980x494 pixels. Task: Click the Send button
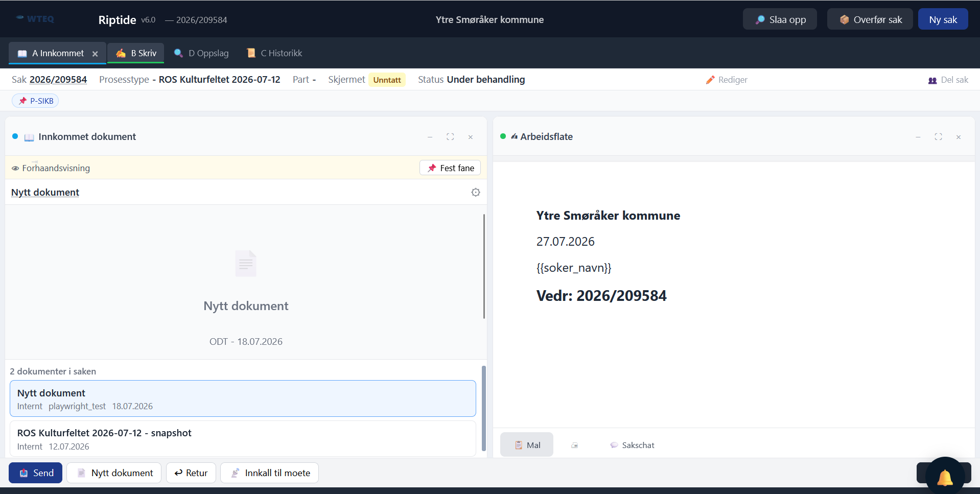(x=35, y=473)
